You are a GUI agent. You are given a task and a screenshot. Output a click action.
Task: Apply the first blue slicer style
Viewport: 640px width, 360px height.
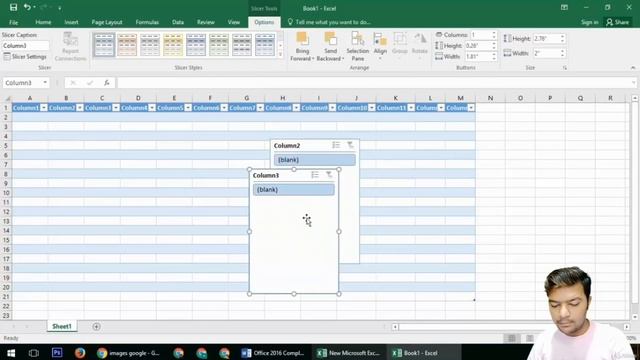tap(104, 45)
